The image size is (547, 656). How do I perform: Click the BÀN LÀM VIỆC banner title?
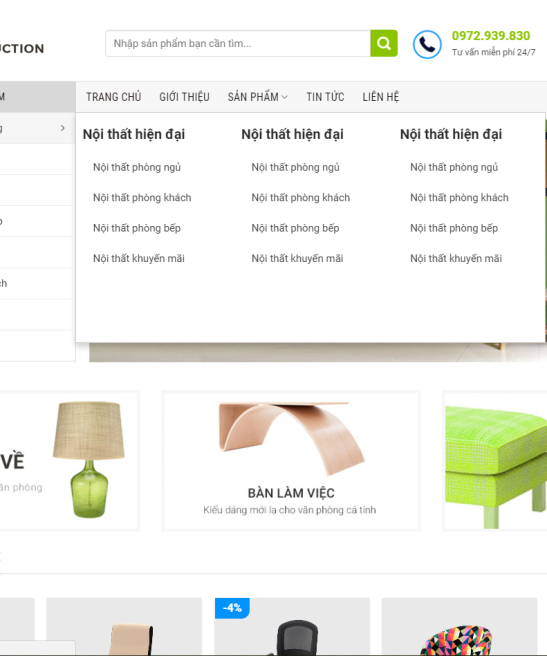click(x=291, y=493)
